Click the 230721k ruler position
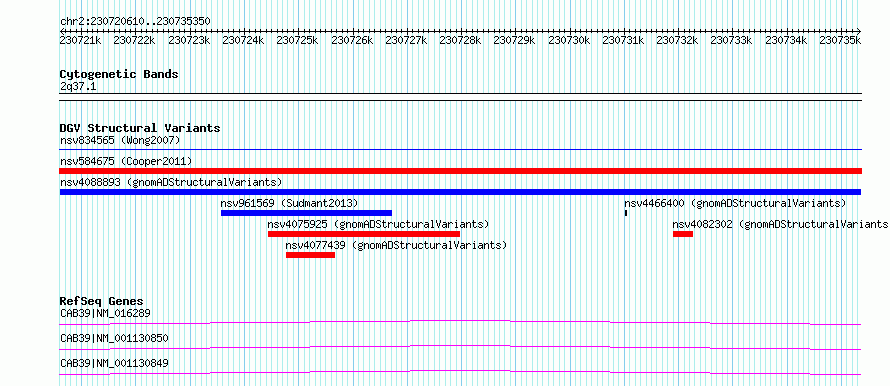The image size is (890, 386). pyautogui.click(x=81, y=40)
